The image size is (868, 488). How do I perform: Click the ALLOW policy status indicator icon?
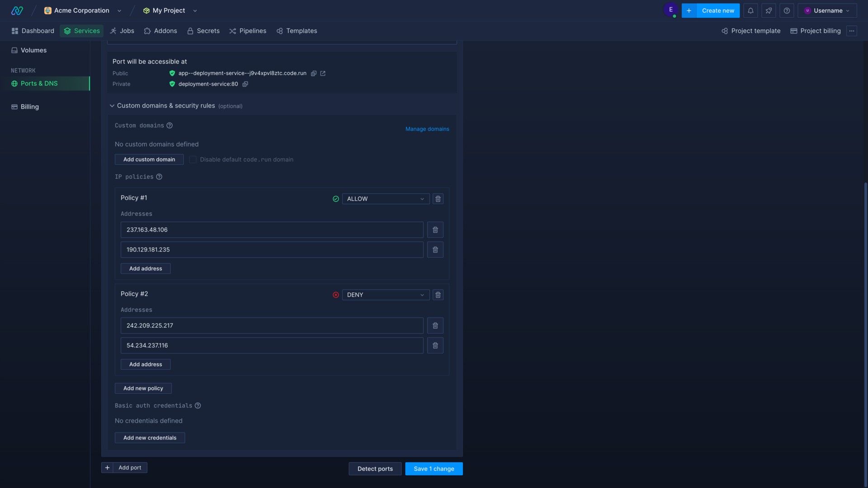click(x=335, y=198)
